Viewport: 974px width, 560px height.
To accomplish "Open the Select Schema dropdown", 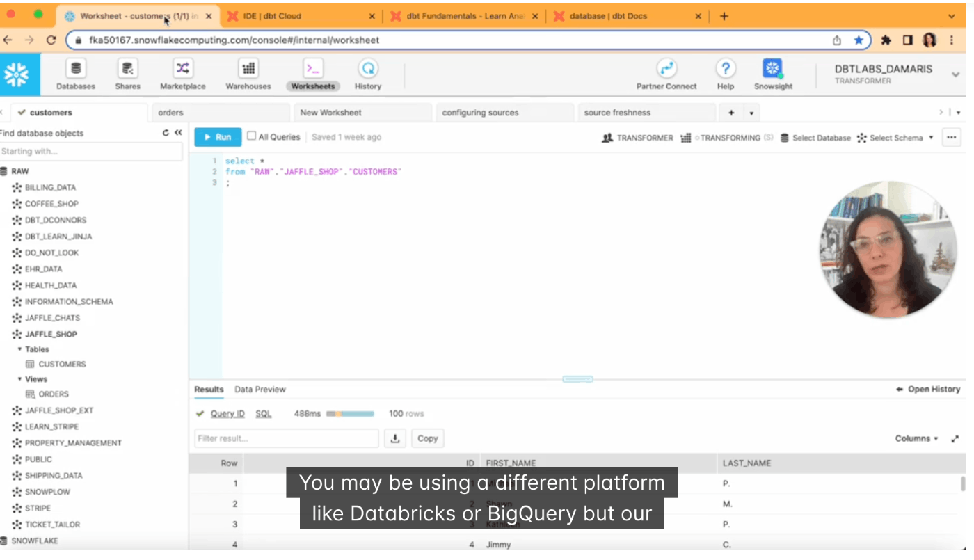I will (x=895, y=138).
